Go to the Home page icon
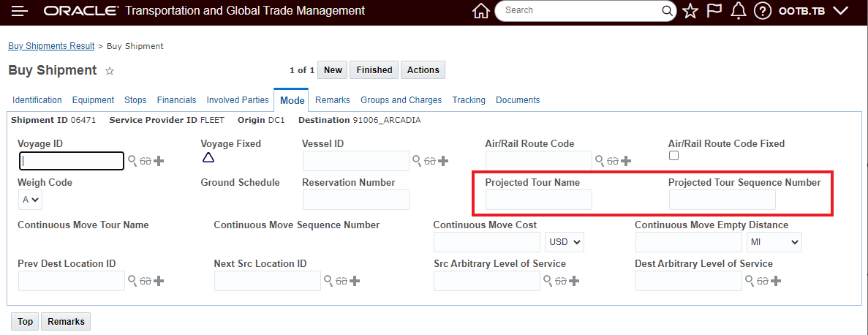Image resolution: width=868 pixels, height=335 pixels. [480, 11]
